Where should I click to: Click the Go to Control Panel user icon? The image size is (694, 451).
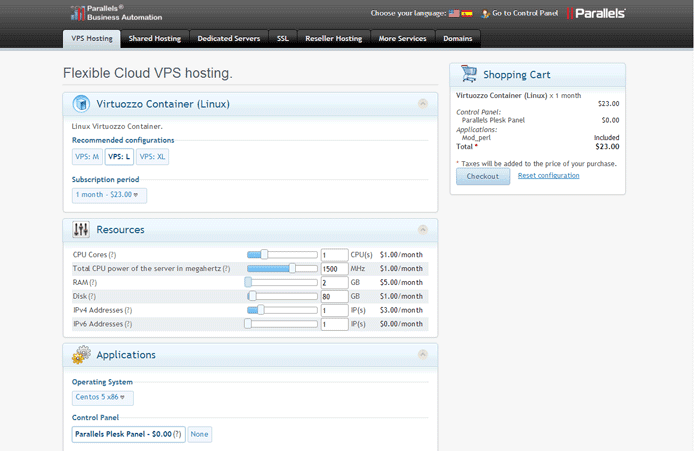coord(486,14)
